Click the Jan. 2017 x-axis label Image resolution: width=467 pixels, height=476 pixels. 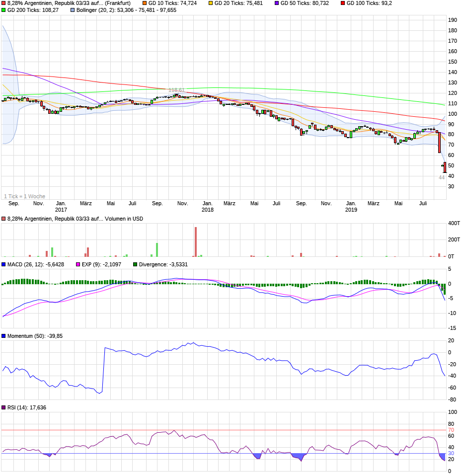(x=61, y=206)
